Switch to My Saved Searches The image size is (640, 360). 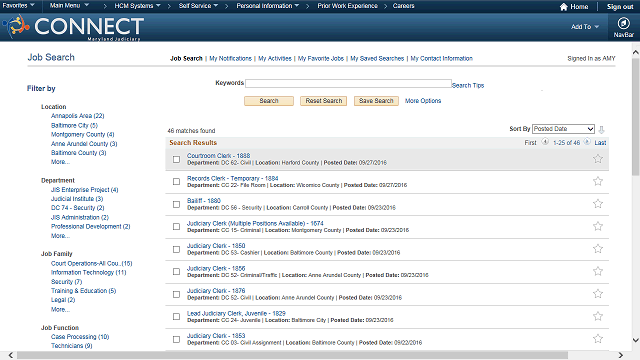(x=377, y=58)
